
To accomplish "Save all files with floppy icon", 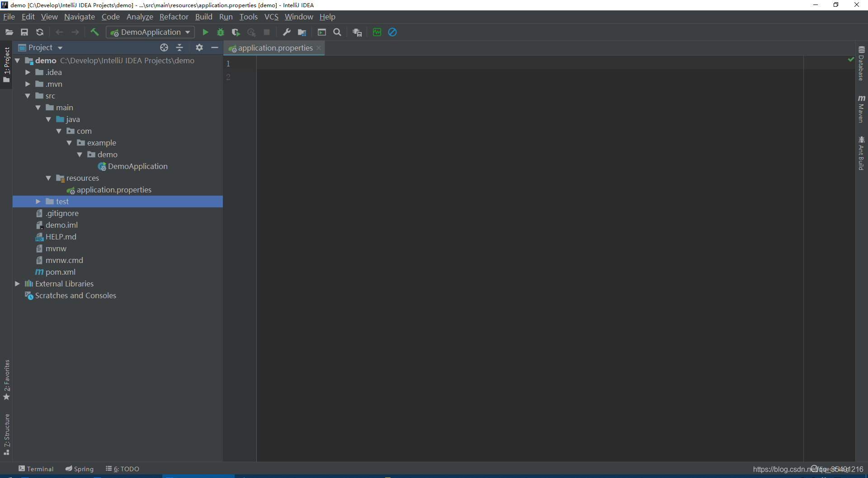I will pos(24,32).
